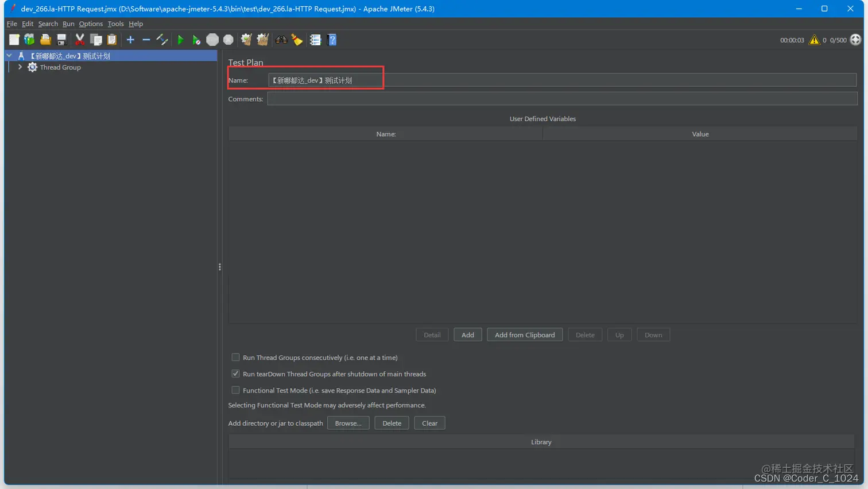868x489 pixels.
Task: Enable Functional Test Mode checkbox
Action: (x=235, y=390)
